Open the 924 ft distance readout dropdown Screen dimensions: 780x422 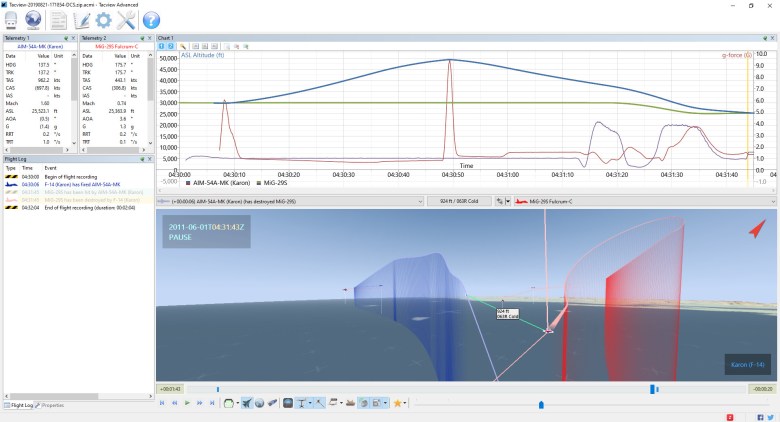point(489,201)
